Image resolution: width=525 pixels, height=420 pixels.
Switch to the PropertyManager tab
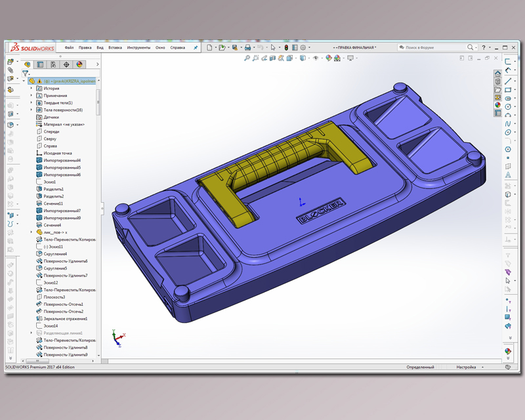click(x=40, y=64)
